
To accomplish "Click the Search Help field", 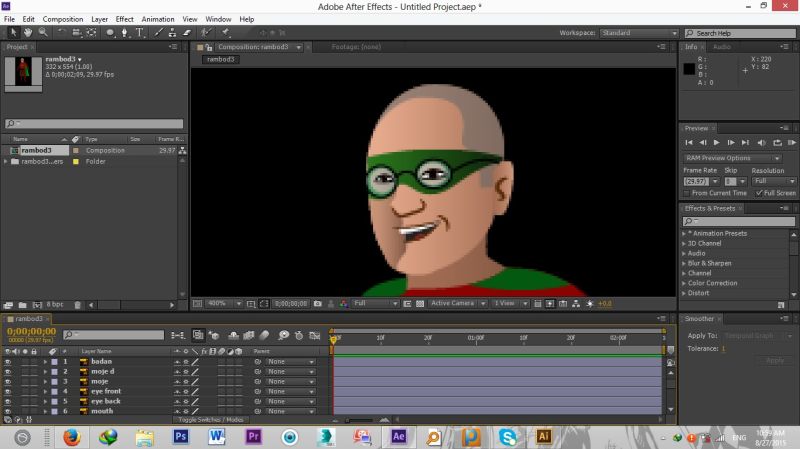I will click(740, 33).
